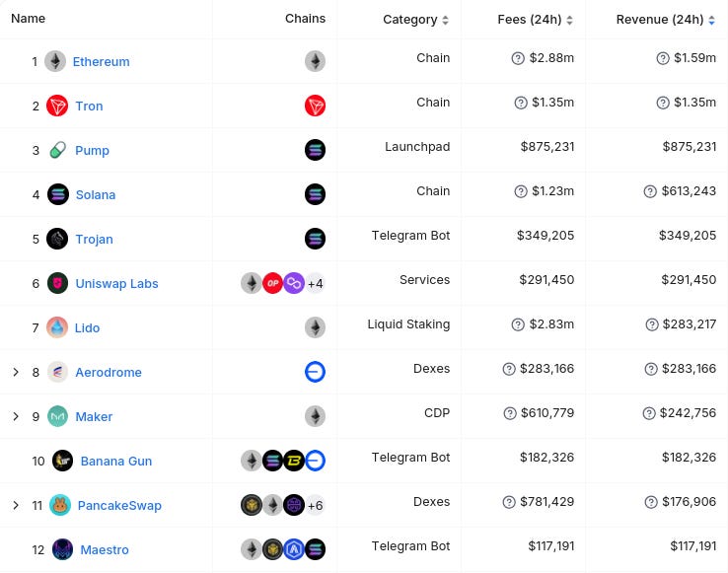Open the Banana Gun link

116,462
